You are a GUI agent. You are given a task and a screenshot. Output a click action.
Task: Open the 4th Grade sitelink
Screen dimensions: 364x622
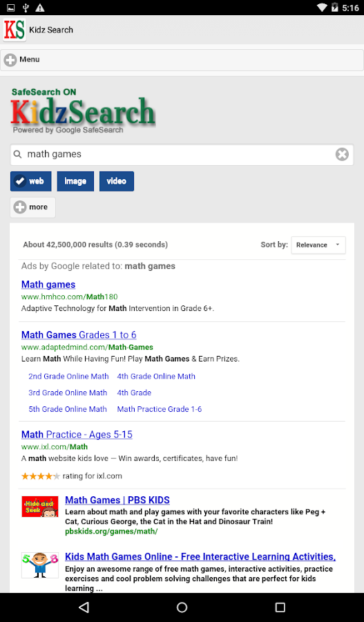pos(134,393)
